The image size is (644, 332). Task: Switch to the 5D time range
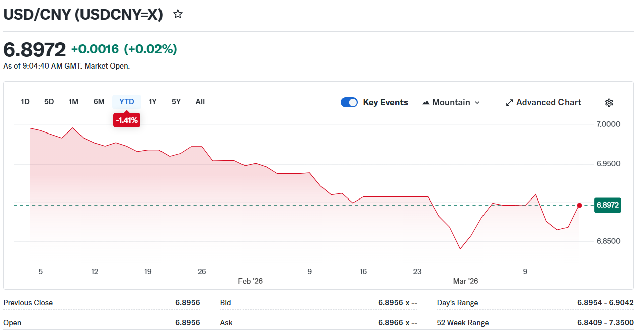(49, 102)
